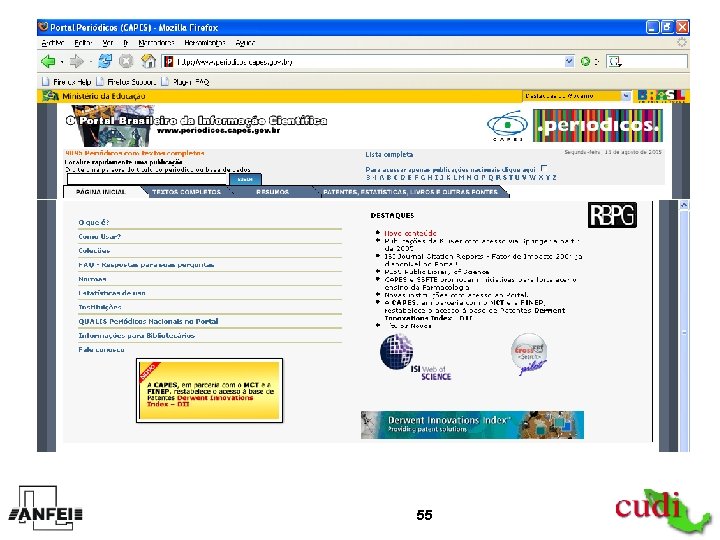
Task: Click the green Go button beside the address bar
Action: 585,62
